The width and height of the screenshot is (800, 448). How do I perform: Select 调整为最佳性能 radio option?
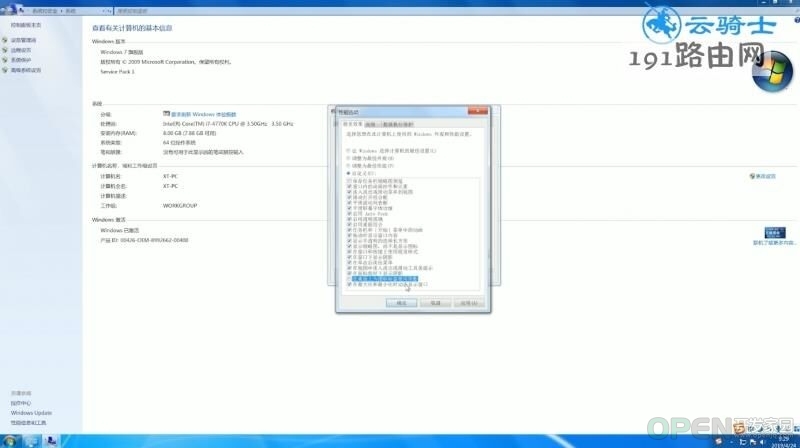(x=348, y=166)
